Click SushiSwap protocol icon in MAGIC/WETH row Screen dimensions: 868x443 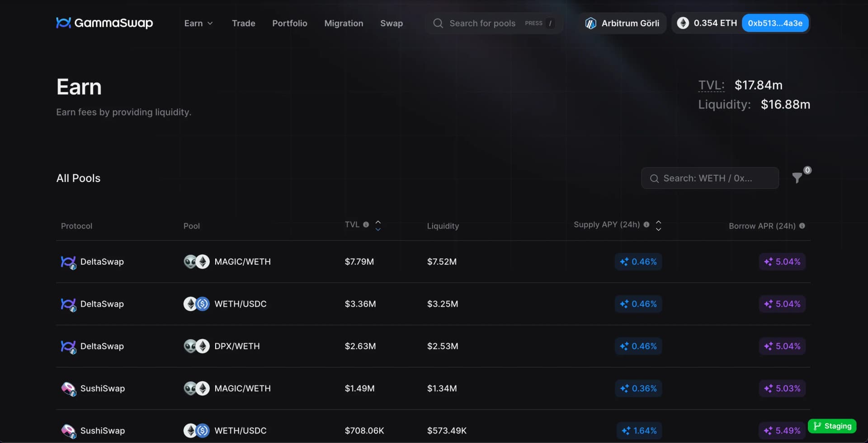coord(68,388)
